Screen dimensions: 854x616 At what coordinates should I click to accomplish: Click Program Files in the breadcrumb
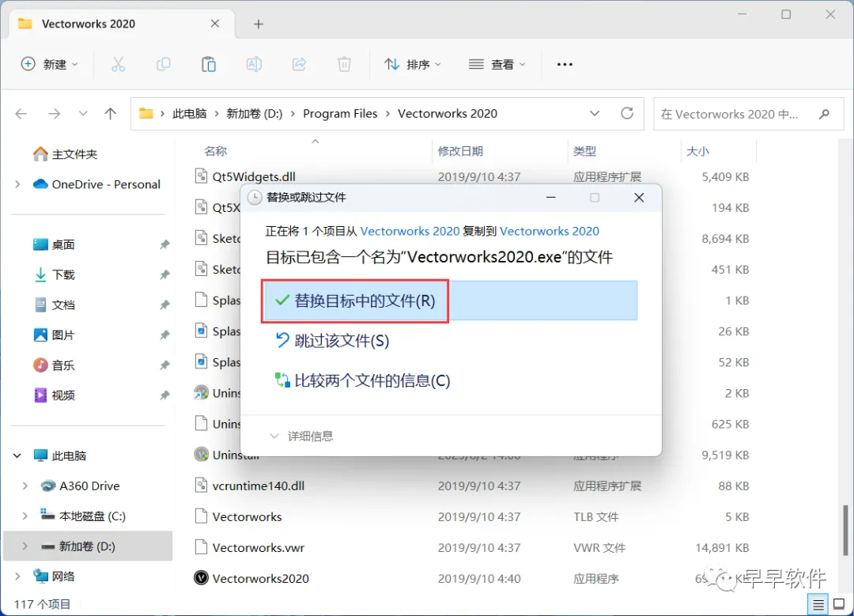[x=340, y=113]
